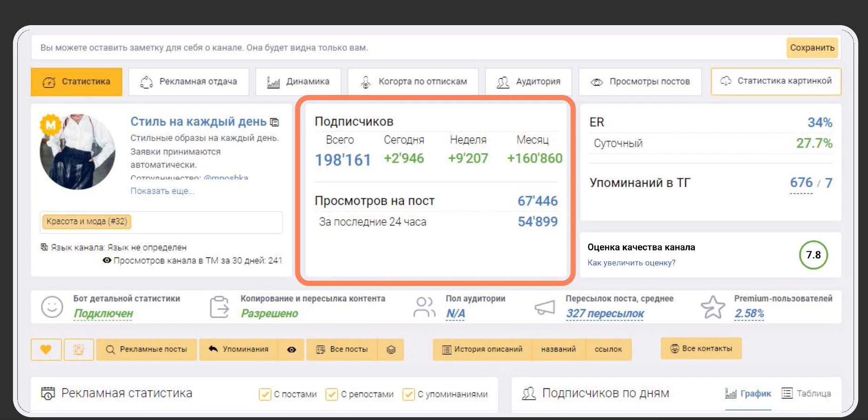
Task: Click the copy icon next to channel title
Action: tap(275, 122)
